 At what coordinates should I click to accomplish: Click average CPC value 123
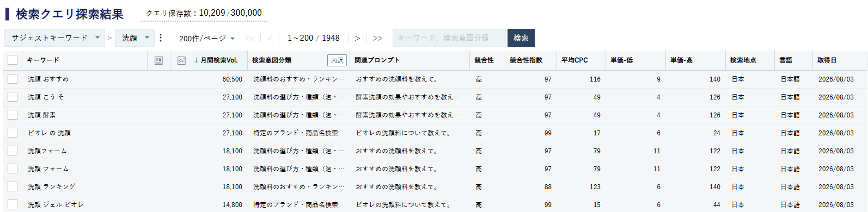click(x=595, y=187)
